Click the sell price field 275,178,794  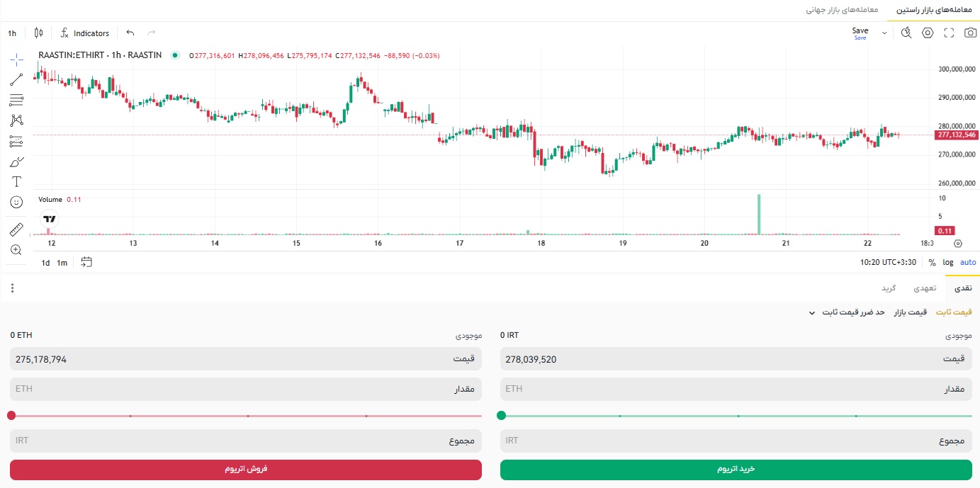pos(246,359)
